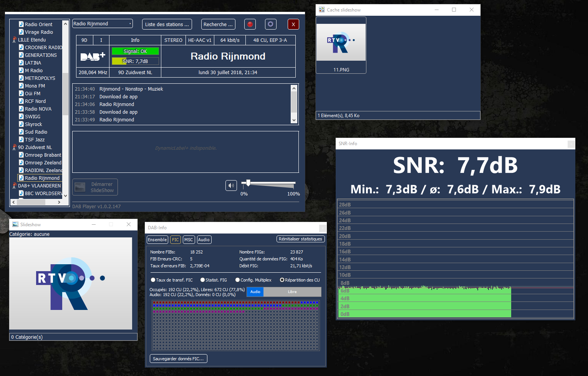Switch to the Ensemble tab
The image size is (588, 376).
point(157,240)
